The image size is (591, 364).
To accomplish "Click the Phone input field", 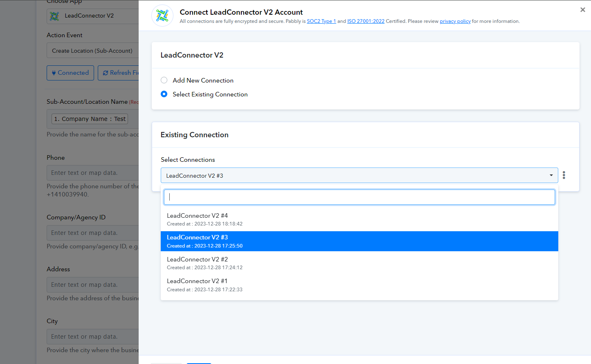I will (93, 173).
